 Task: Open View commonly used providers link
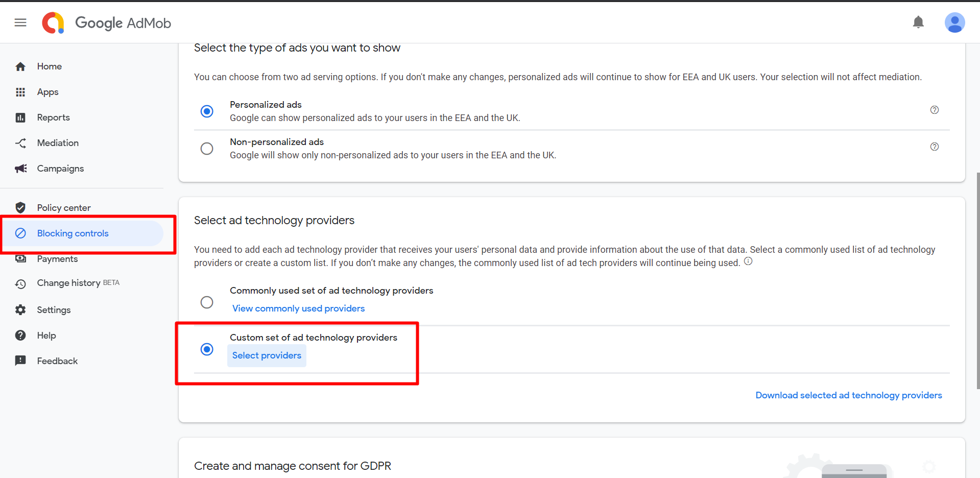(298, 308)
